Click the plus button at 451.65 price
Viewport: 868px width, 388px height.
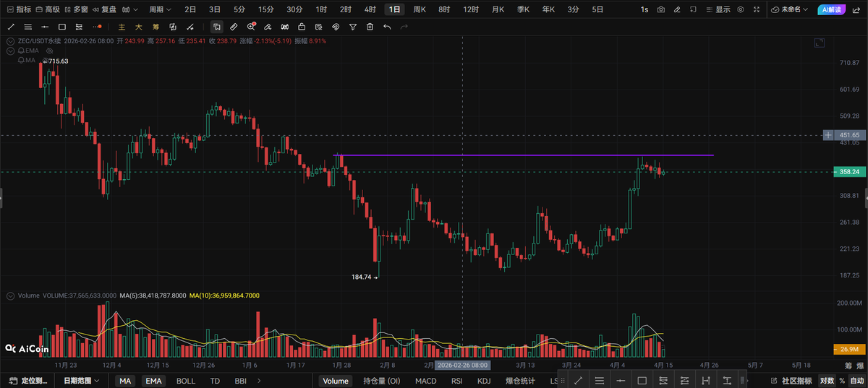829,135
